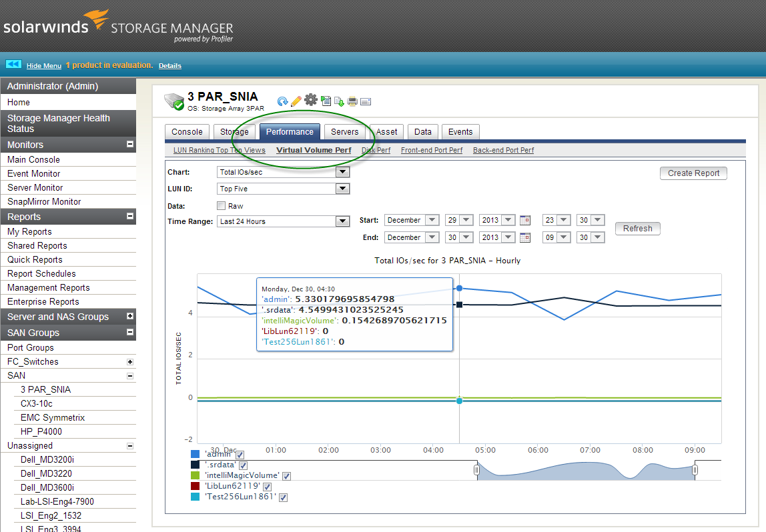Screen dimensions: 766x532
Task: Expand Server and NAS Groups section
Action: point(130,316)
